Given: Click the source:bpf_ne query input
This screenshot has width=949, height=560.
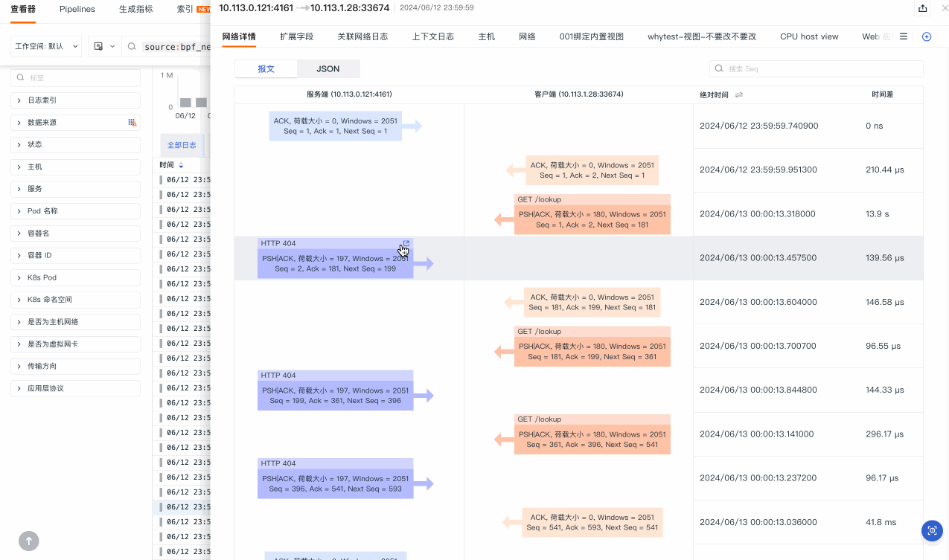Looking at the screenshot, I should click(x=177, y=47).
